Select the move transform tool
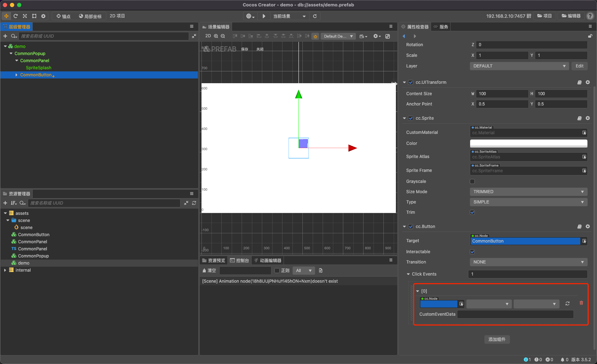The image size is (597, 364). click(6, 16)
